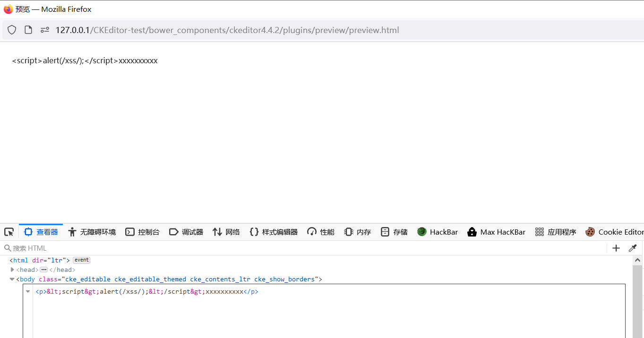The height and width of the screenshot is (338, 644).
Task: Open the 调试器 debugger tab
Action: click(186, 232)
